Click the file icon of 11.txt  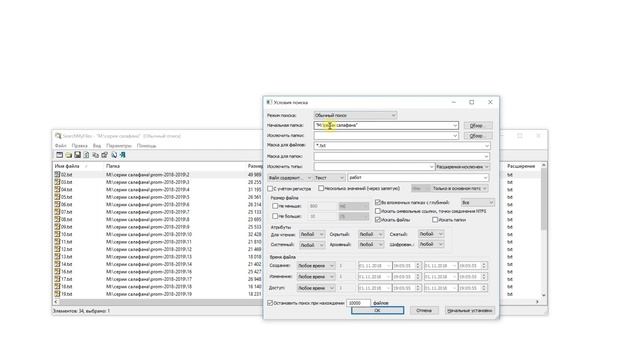pos(58,242)
